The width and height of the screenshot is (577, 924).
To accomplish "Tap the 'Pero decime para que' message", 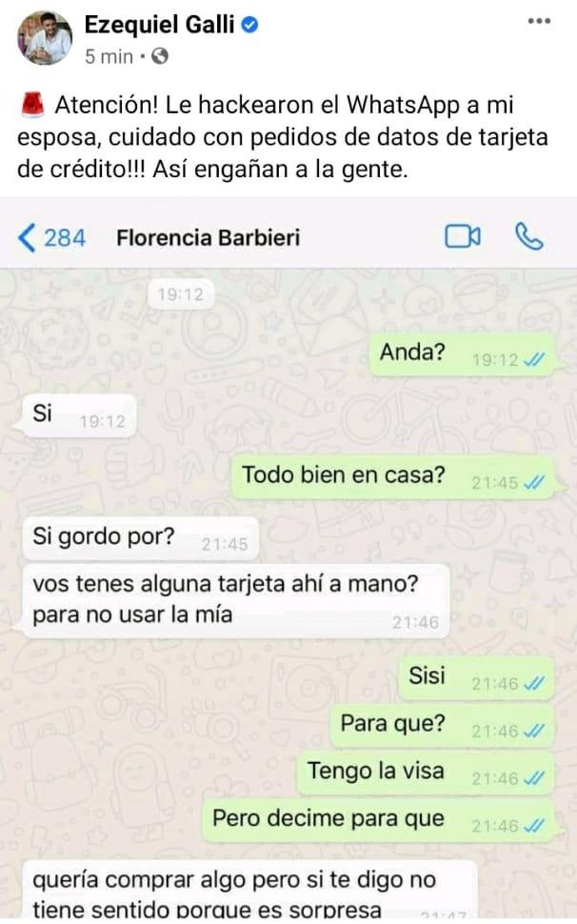I will click(379, 820).
